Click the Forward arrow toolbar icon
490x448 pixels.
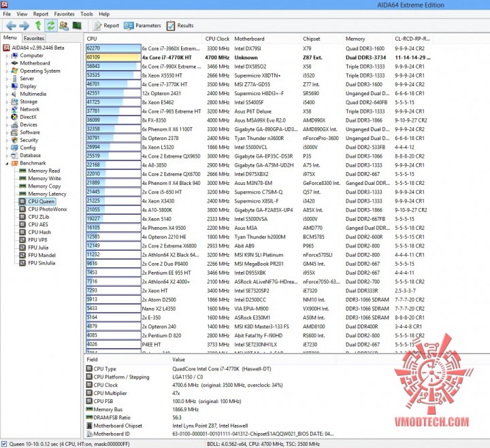tap(24, 26)
